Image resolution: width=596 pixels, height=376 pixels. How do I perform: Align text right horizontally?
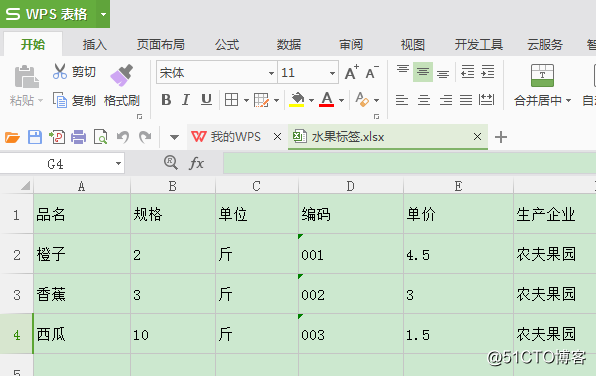(446, 100)
